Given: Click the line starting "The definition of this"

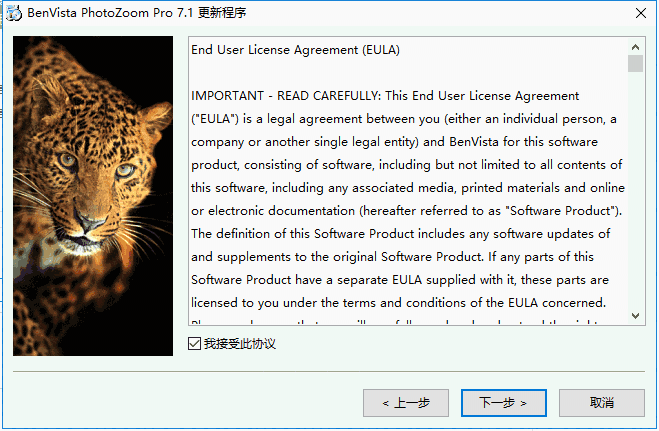Looking at the screenshot, I should point(401,234).
